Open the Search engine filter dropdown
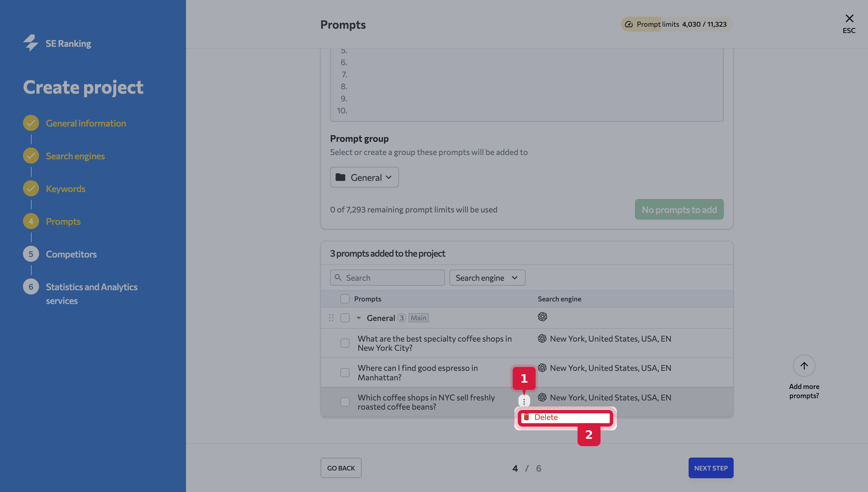 click(x=487, y=277)
